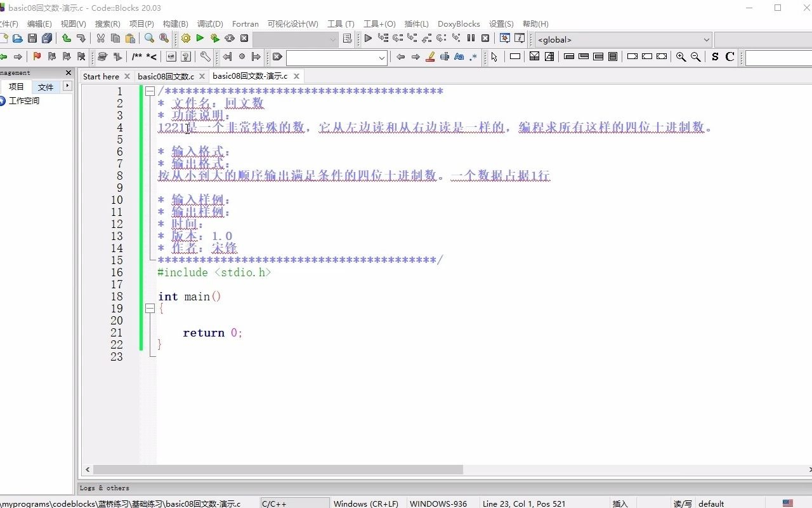Open the 搜索(R) menu
The height and width of the screenshot is (508, 812).
coord(107,24)
